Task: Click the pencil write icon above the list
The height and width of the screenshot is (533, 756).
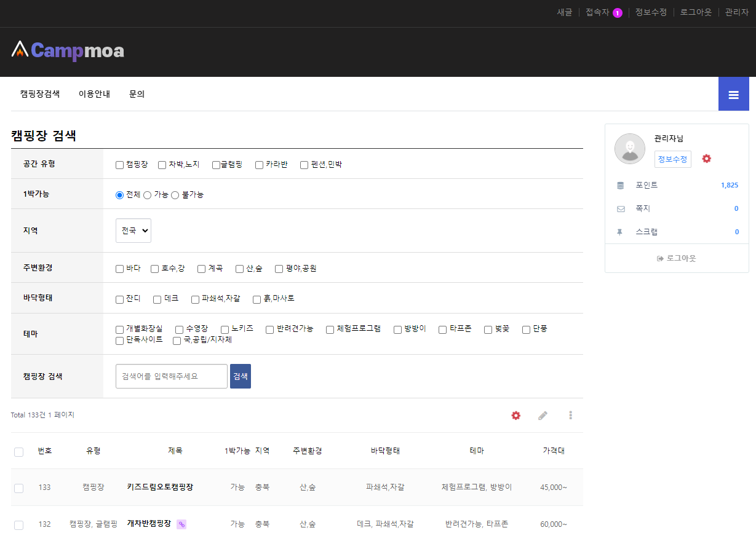Action: click(x=543, y=416)
